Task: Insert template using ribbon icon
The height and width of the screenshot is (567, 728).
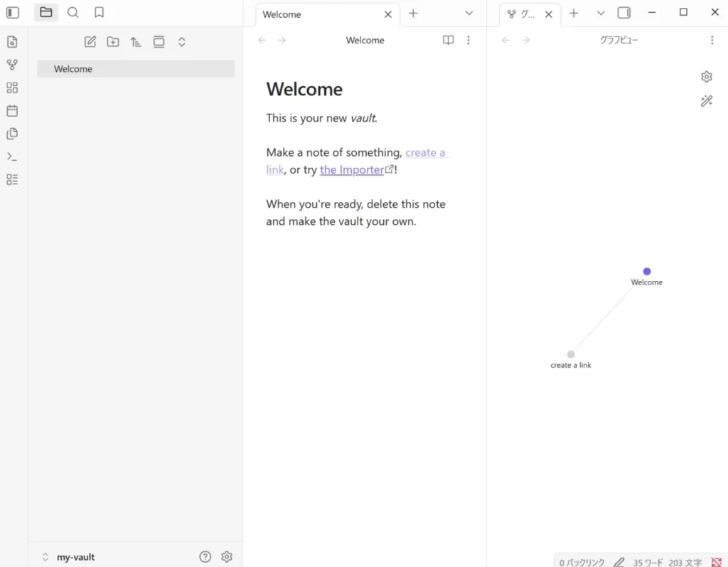Action: [x=12, y=134]
